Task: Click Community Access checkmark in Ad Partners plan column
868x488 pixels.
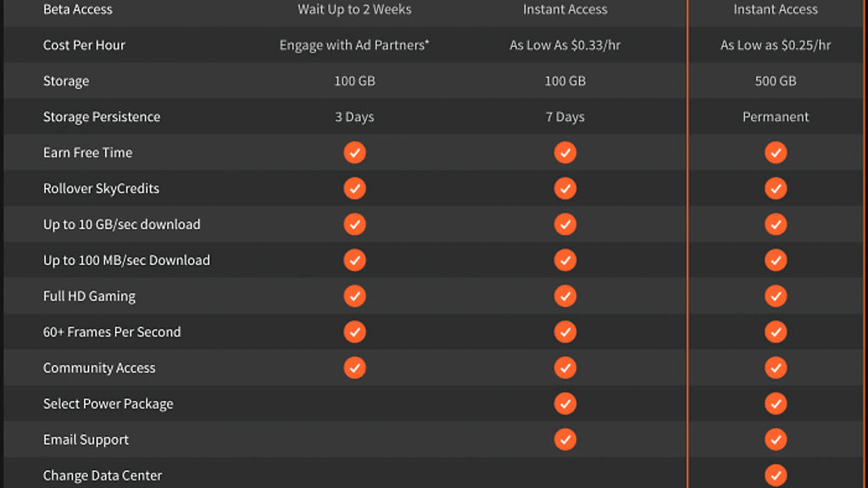Action: (355, 368)
